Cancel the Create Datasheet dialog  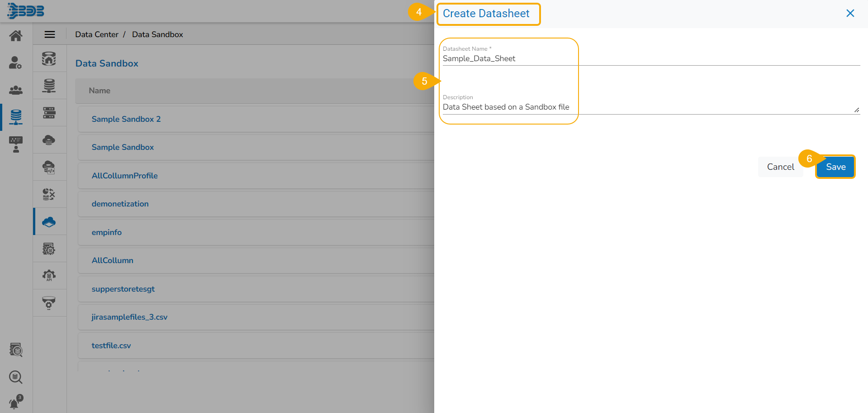click(780, 167)
